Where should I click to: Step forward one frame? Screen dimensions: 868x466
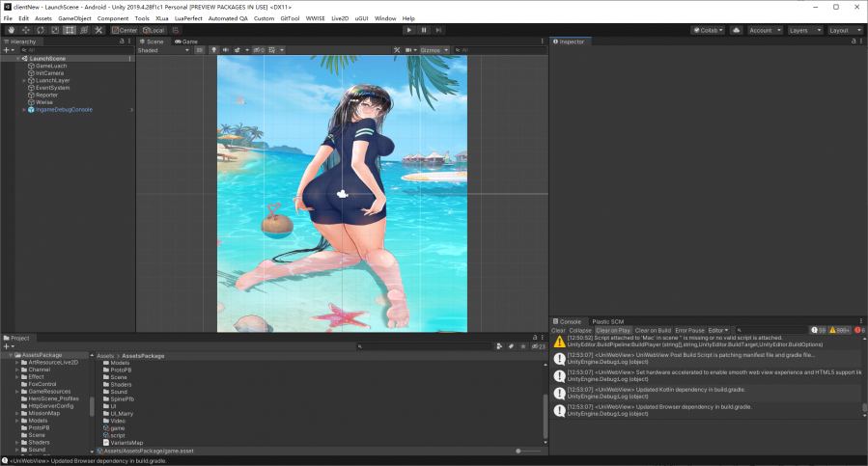[x=438, y=30]
